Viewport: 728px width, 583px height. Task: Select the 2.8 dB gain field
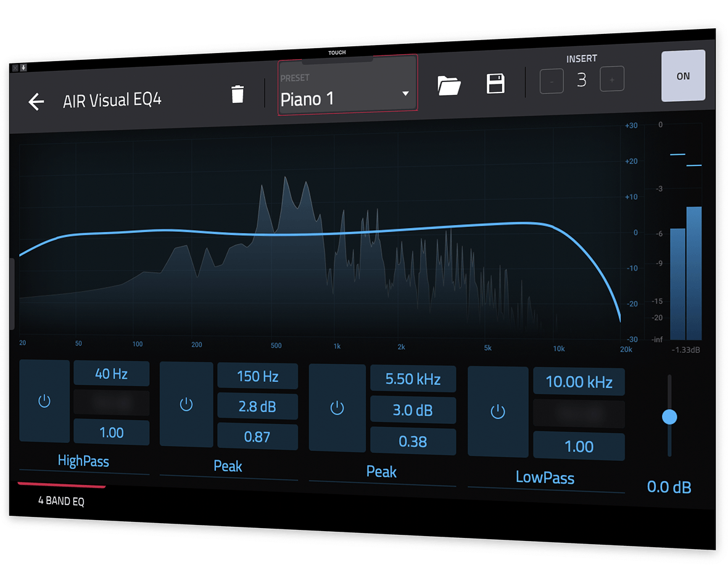pos(257,407)
